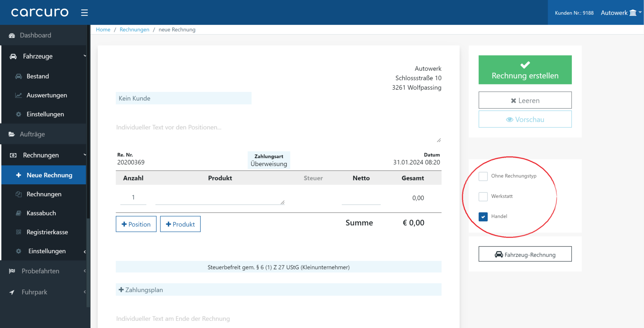Screen dimensions: 644x328
Task: Click the Probefahrten flag icon
Action: click(12, 271)
